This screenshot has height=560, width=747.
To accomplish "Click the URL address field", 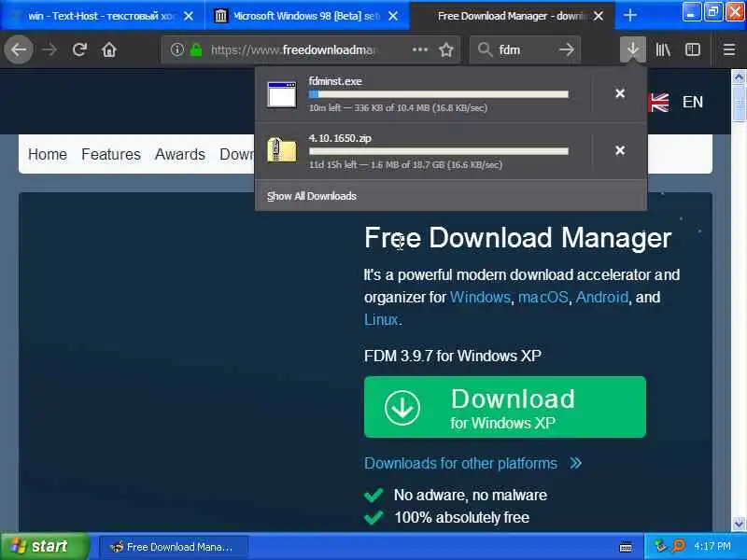I will tap(295, 49).
